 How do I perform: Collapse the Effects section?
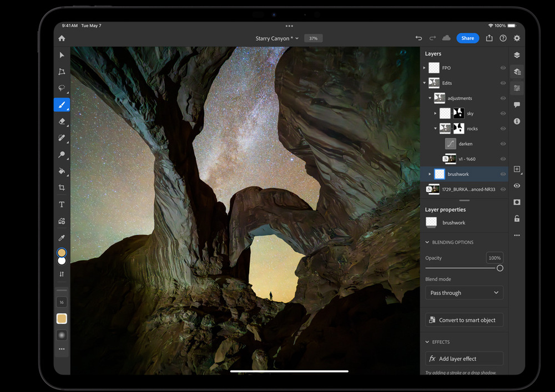pyautogui.click(x=427, y=342)
